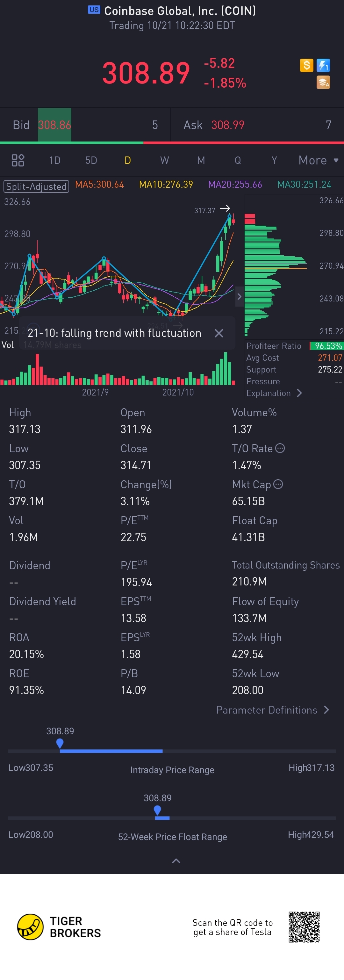344x980 pixels.
Task: Tap the Tiger Brokers logo
Action: click(59, 927)
